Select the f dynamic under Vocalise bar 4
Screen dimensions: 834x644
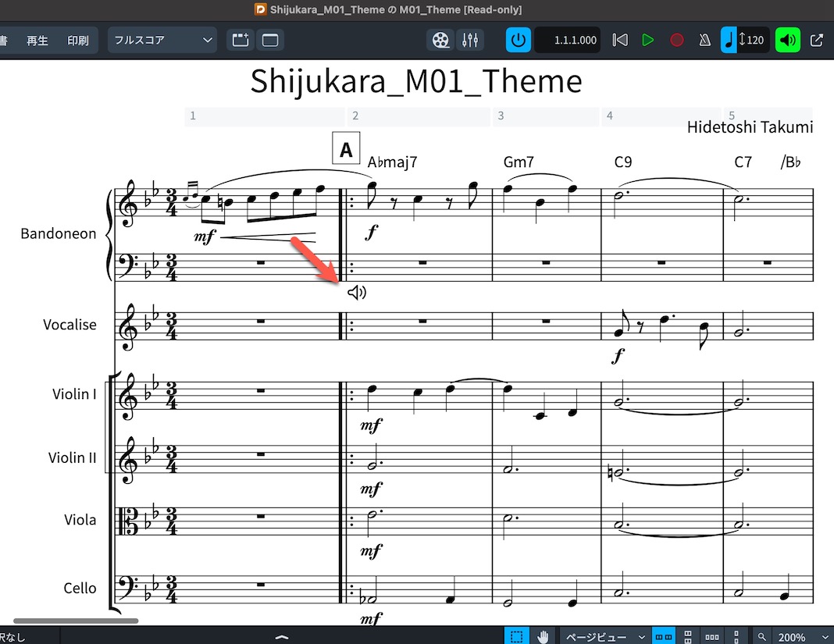[x=618, y=355]
